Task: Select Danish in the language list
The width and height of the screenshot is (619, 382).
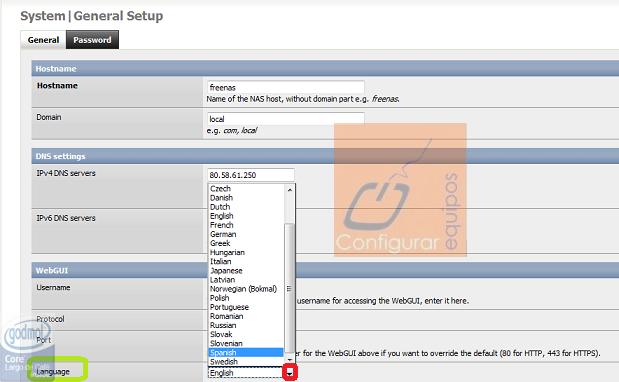Action: pos(246,198)
